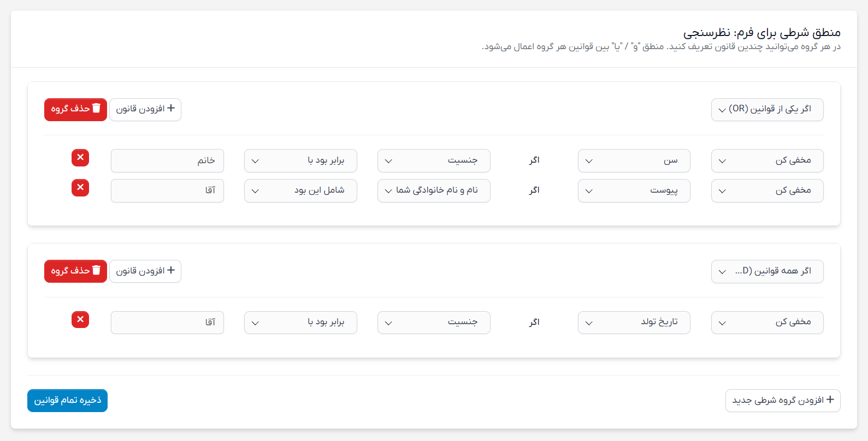This screenshot has height=441, width=868.
Task: Click حذف گروه in the second group
Action: [x=75, y=271]
